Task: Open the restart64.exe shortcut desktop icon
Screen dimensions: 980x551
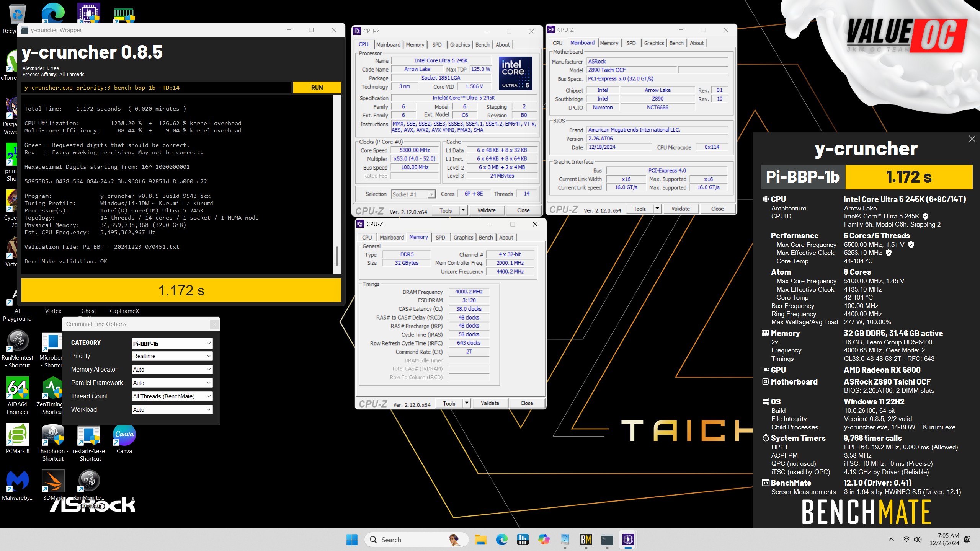Action: (89, 442)
